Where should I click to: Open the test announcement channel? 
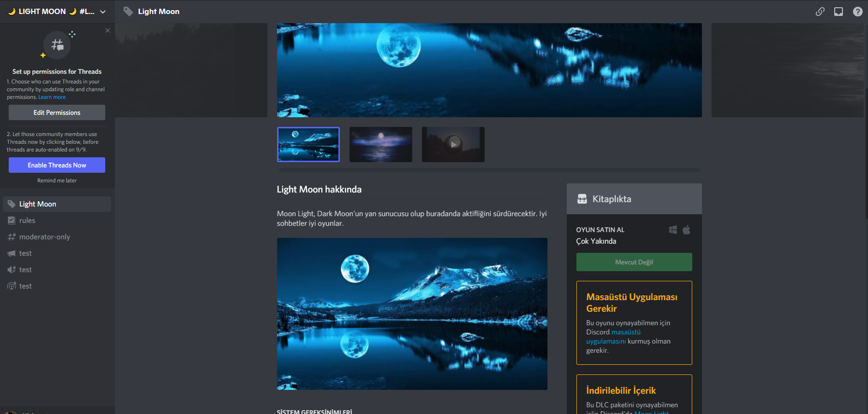[57, 253]
